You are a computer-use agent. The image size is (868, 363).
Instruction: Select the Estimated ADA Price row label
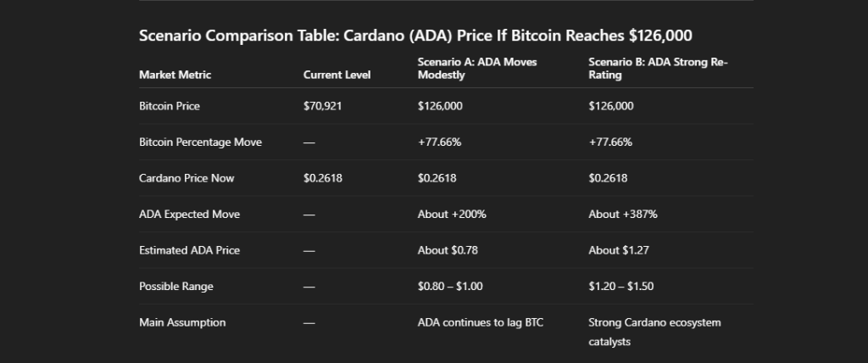(x=188, y=250)
